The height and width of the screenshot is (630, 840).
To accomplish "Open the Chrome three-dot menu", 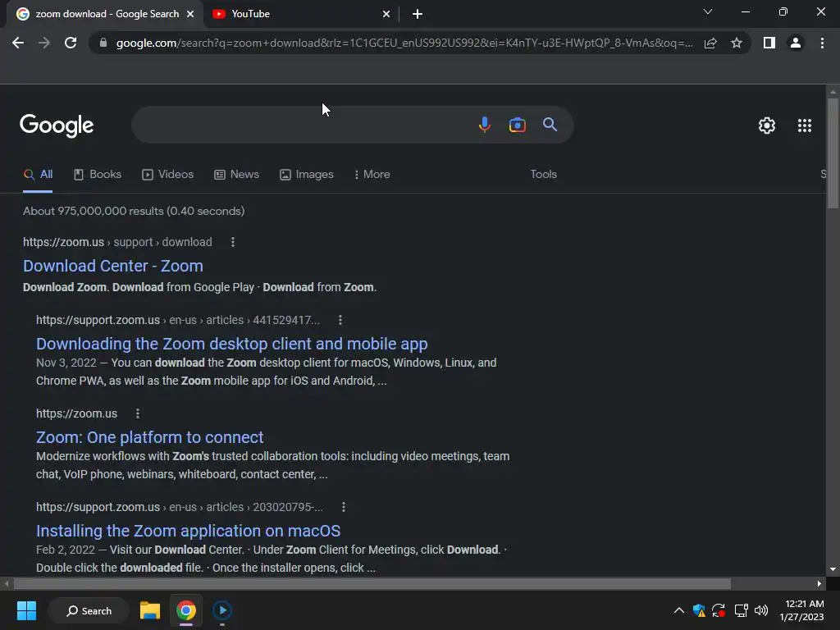I will (822, 43).
